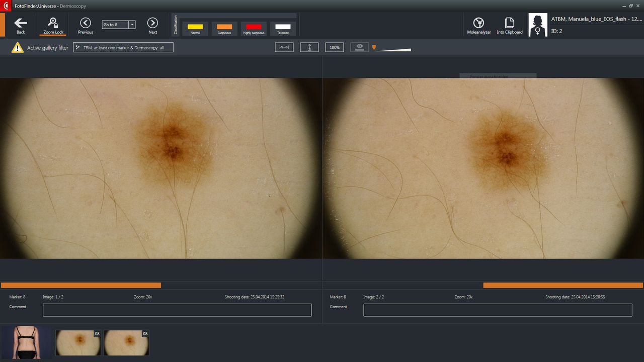Viewport: 644px width, 362px height.
Task: Select the body overview back thumbnail
Action: tap(27, 342)
